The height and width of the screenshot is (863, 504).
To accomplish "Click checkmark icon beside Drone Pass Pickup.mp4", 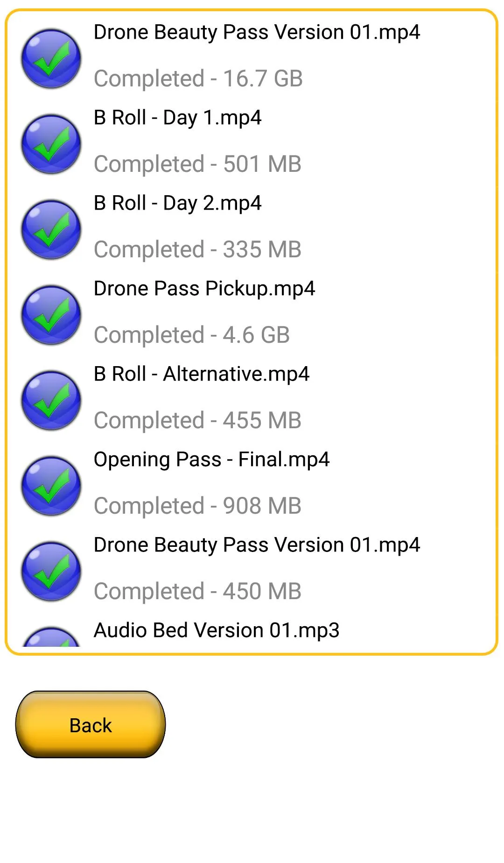I will 51,315.
